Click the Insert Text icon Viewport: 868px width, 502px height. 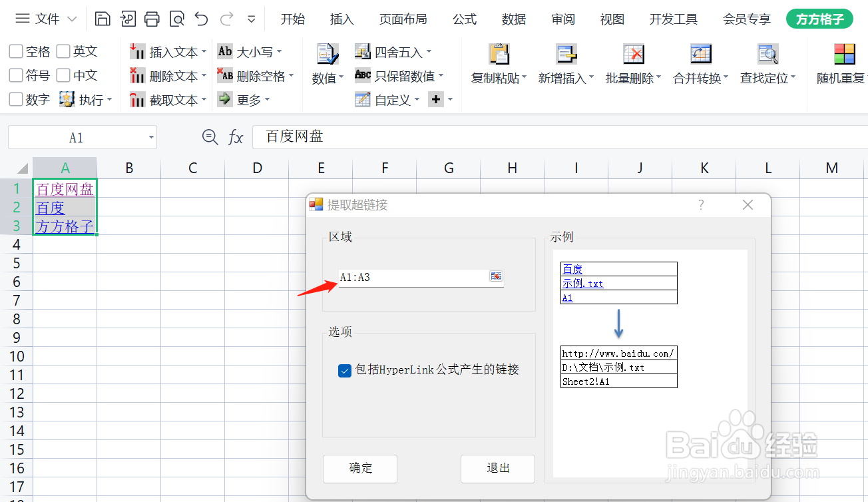point(137,51)
